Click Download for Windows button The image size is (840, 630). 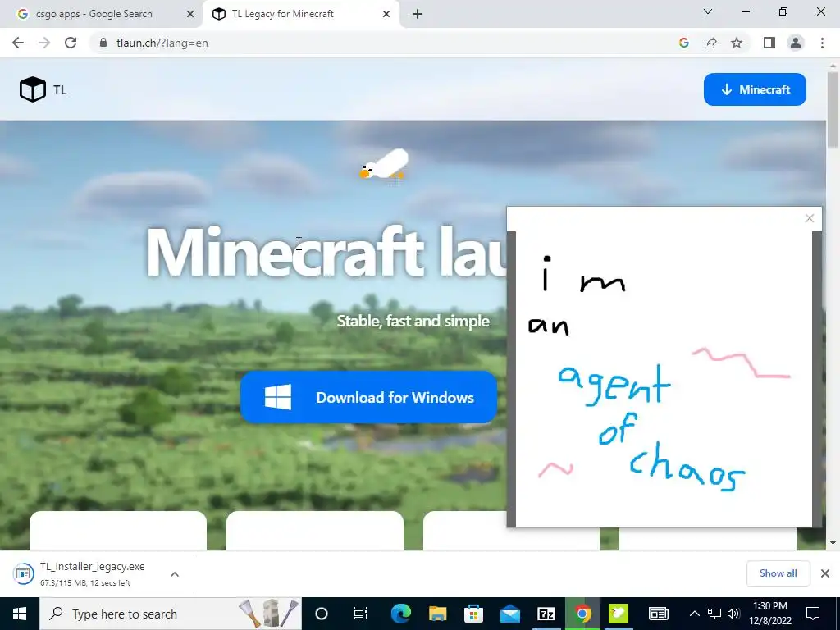pos(368,398)
